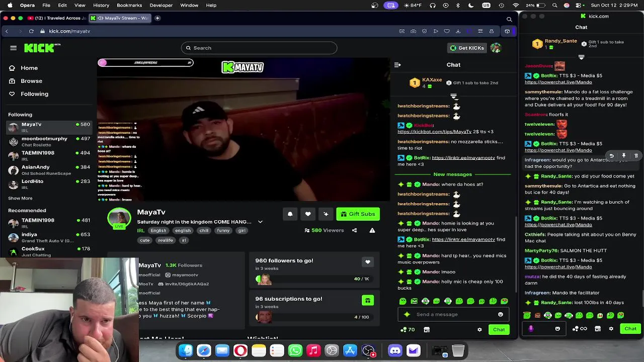The image size is (644, 362).
Task: Open the hamburger sidebar menu on Kick
Action: point(14,48)
